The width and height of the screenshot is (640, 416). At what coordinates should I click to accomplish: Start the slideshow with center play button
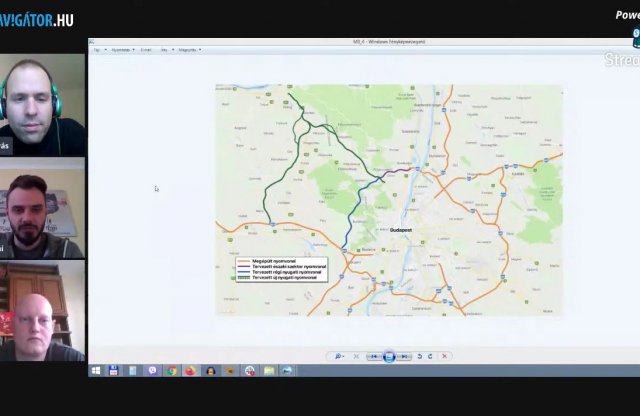pyautogui.click(x=389, y=356)
